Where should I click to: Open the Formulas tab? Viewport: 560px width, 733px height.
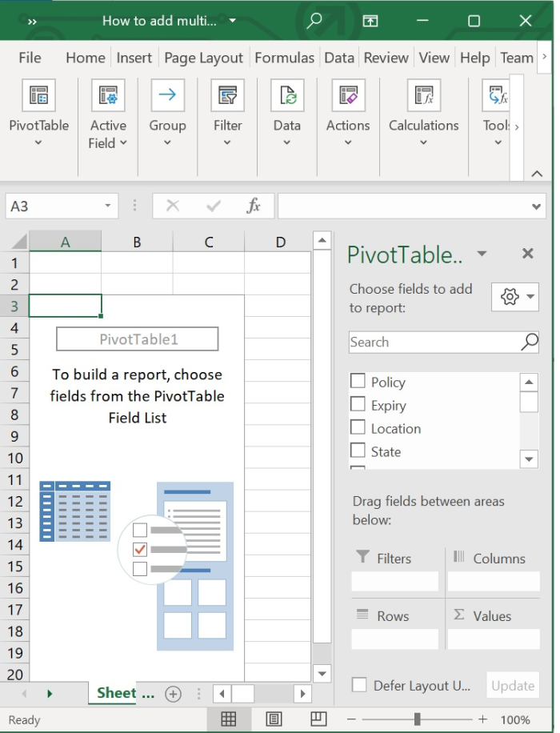[x=285, y=58]
